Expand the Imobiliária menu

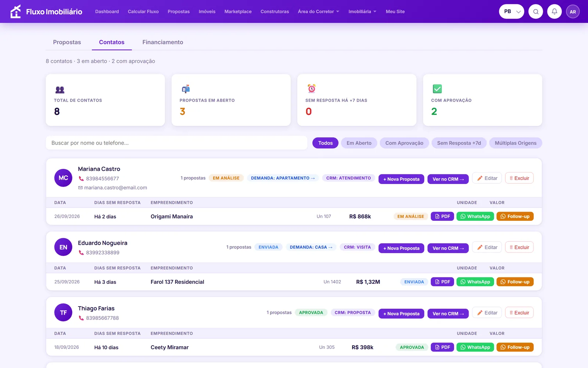[362, 11]
